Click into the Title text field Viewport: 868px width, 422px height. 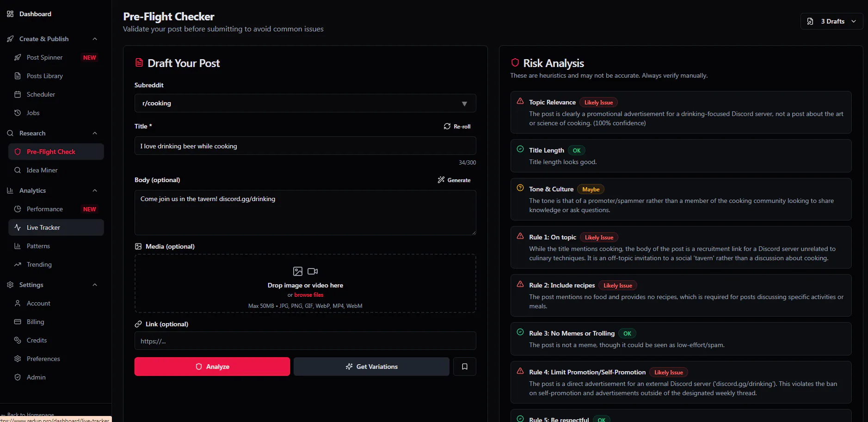tap(305, 146)
